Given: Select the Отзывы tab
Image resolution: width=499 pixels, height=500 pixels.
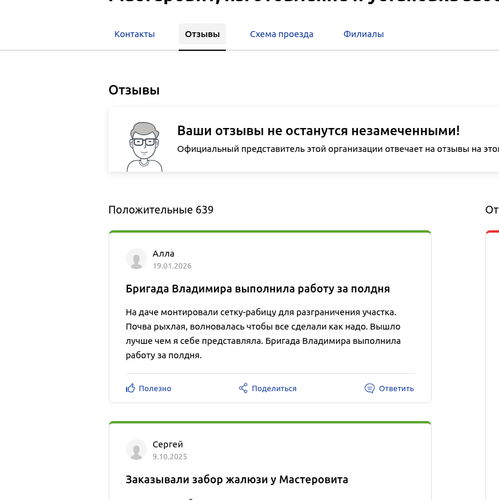Looking at the screenshot, I should (202, 34).
